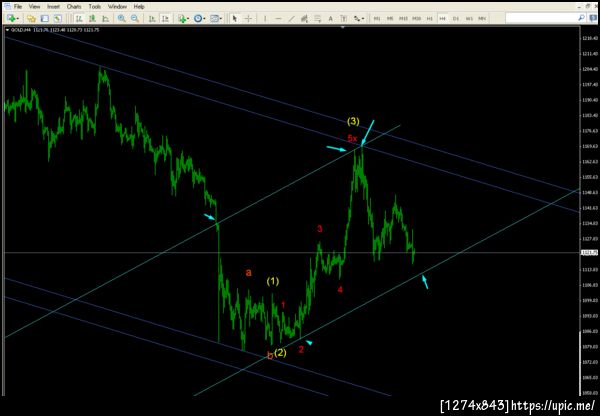
Task: Click the chart shift triangle marker
Action: coord(343,27)
